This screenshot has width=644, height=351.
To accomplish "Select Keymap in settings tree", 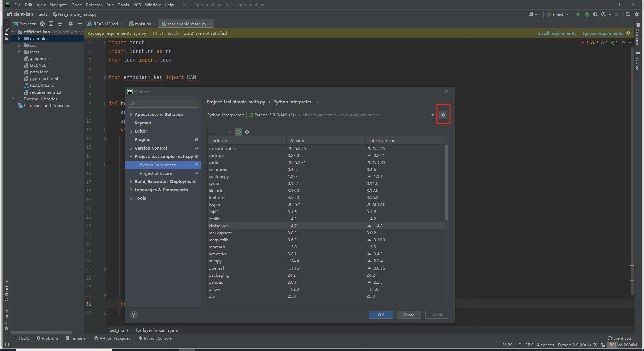I will pos(143,123).
